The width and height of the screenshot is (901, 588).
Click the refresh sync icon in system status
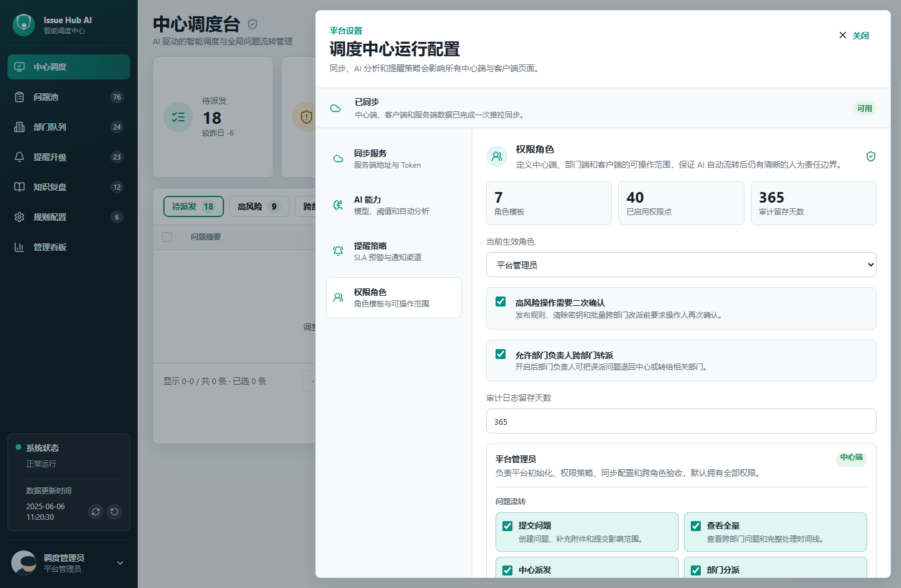click(x=96, y=512)
